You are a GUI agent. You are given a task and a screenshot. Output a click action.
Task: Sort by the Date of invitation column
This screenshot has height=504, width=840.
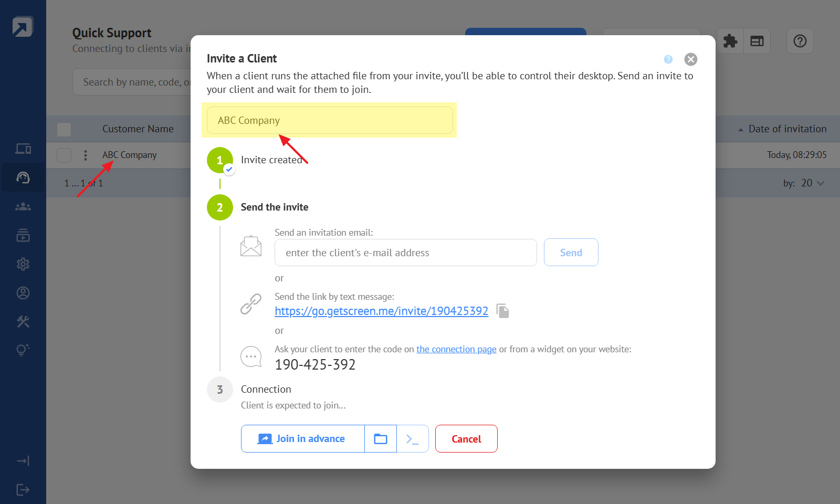tap(787, 129)
